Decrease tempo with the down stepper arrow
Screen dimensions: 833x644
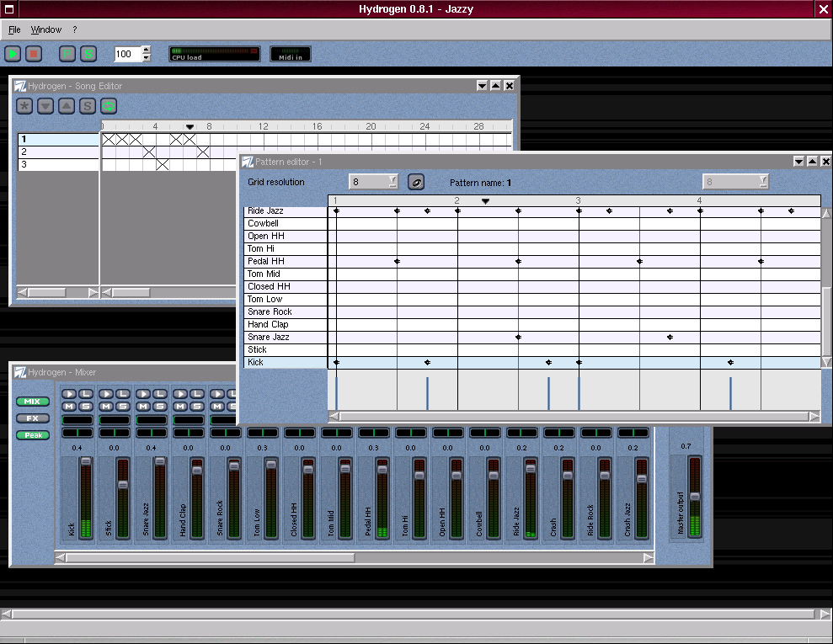coord(147,58)
